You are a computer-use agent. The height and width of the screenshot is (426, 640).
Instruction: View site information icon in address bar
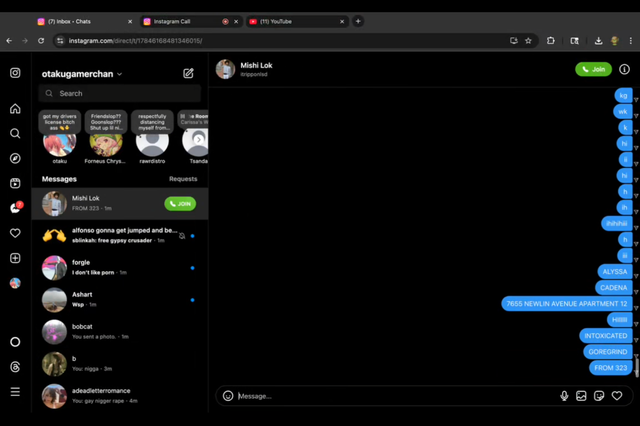[x=60, y=41]
